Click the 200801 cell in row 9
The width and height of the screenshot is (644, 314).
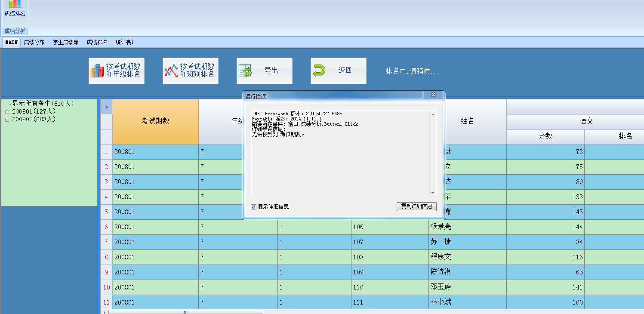[155, 272]
